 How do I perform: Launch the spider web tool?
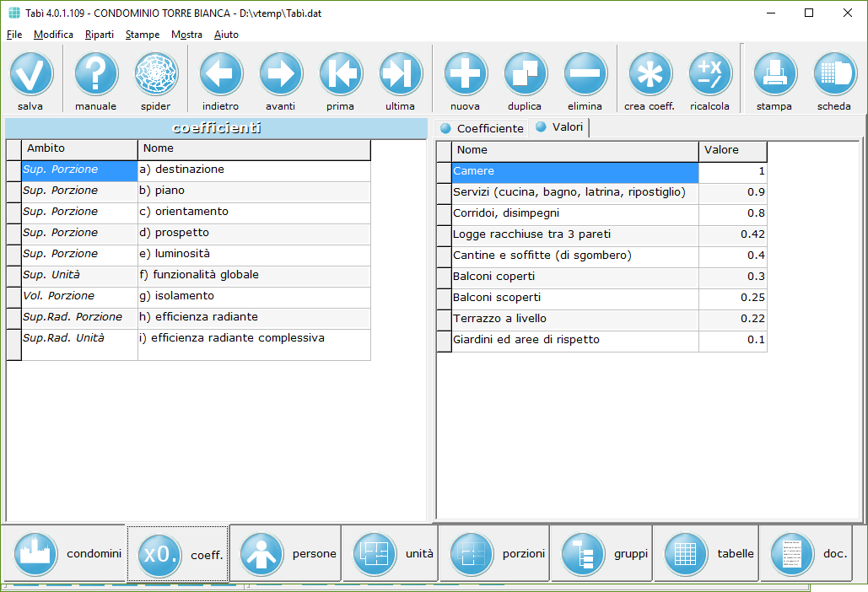[155, 75]
